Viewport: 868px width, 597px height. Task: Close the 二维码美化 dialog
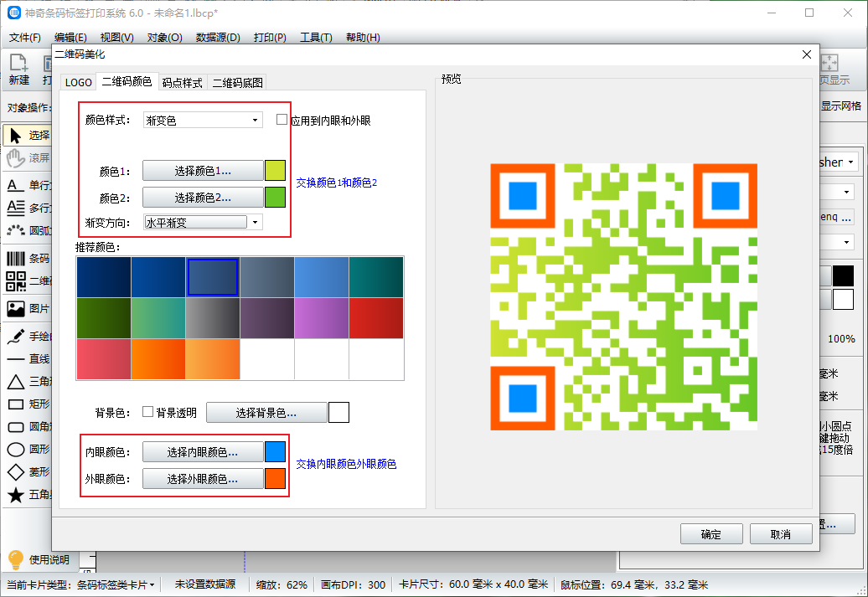pyautogui.click(x=807, y=54)
